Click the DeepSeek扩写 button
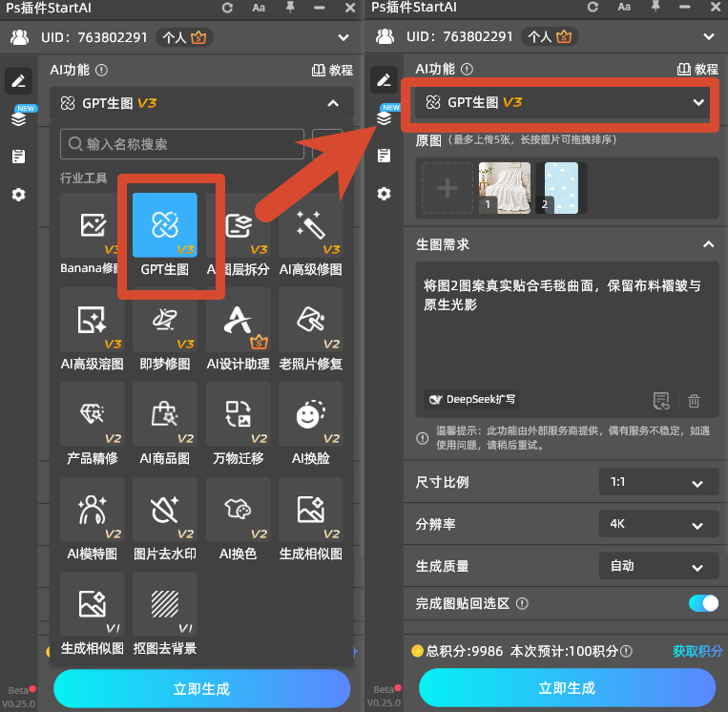728x712 pixels. click(471, 399)
